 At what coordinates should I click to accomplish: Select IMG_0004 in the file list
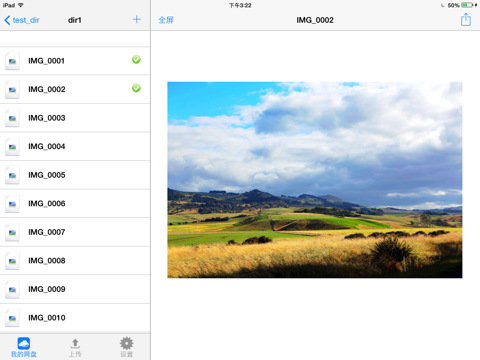pos(75,146)
